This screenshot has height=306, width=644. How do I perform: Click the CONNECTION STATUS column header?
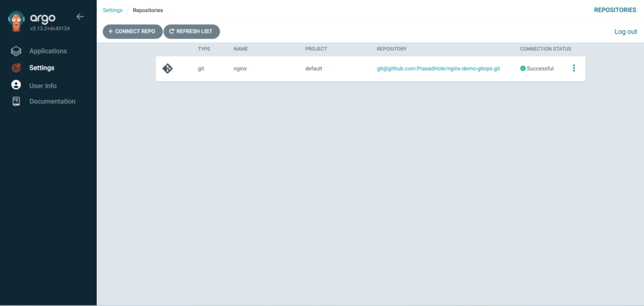point(546,49)
